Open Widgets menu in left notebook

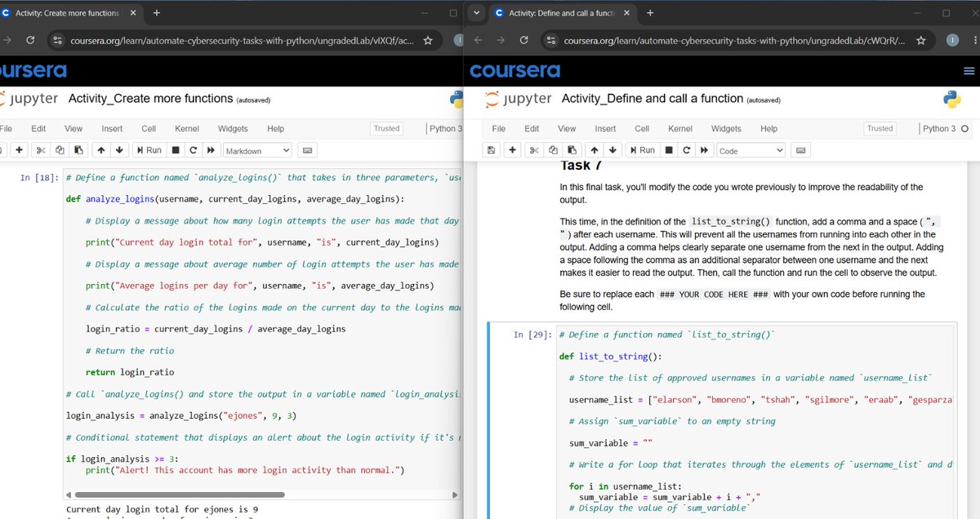point(233,128)
